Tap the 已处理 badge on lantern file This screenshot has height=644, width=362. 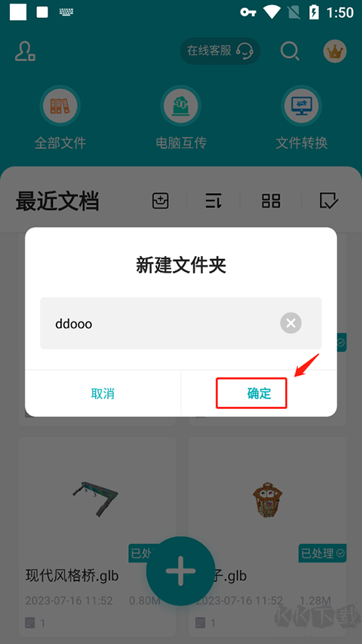(323, 553)
